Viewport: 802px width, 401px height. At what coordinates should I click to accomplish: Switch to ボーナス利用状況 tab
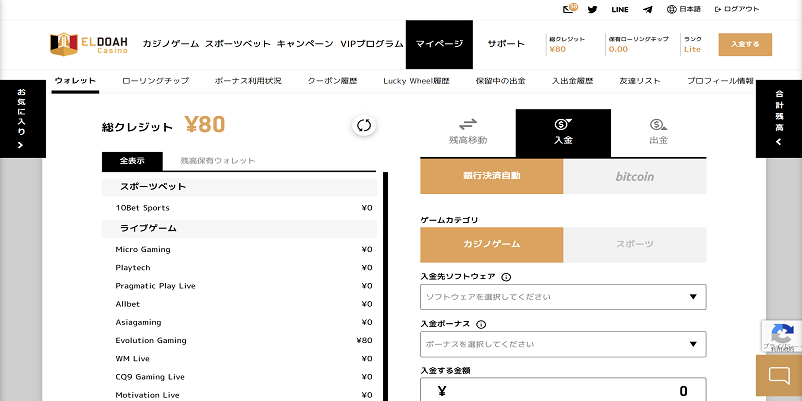[x=248, y=81]
